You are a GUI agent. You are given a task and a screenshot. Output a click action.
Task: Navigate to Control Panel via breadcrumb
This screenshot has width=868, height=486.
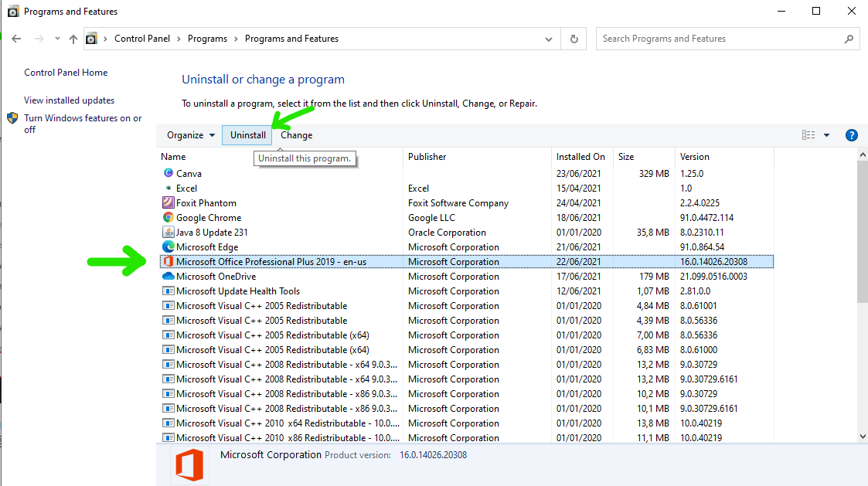coord(142,38)
